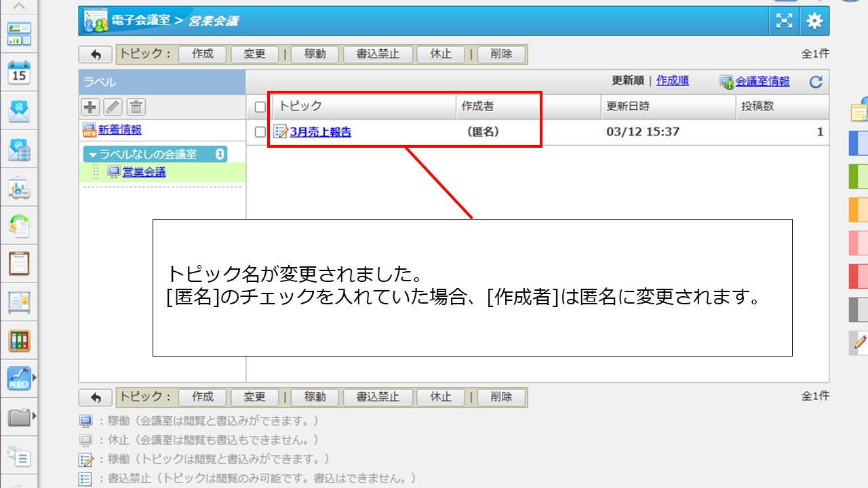
Task: Check the box for 3月売上報告
Action: click(260, 132)
